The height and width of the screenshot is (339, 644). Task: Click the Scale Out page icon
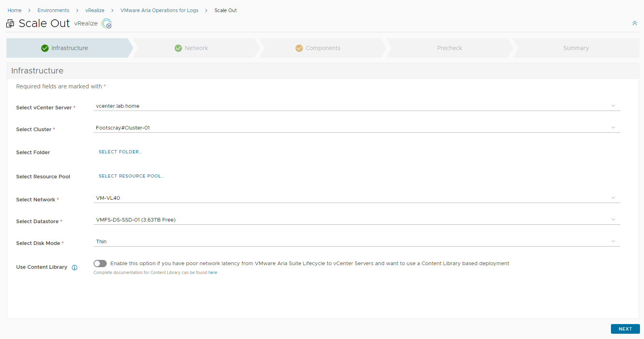point(10,24)
